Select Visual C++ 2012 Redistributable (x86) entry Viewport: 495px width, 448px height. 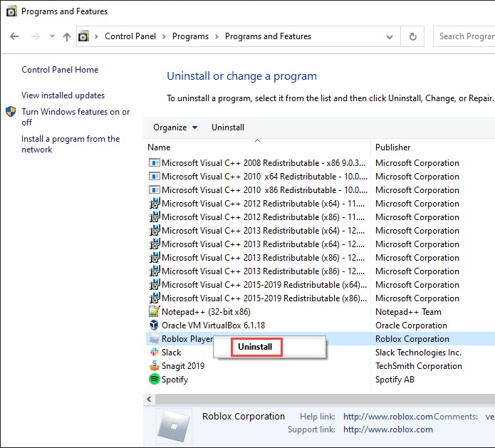[x=264, y=217]
